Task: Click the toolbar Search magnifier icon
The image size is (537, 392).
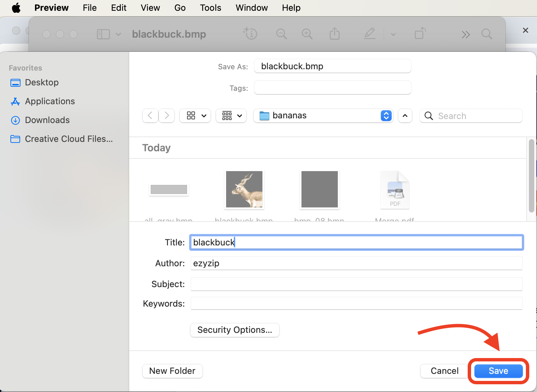Action: [487, 34]
